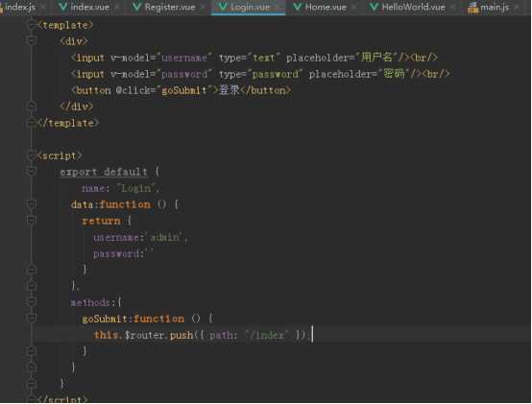Close the HelloWorld.vue tab

452,8
